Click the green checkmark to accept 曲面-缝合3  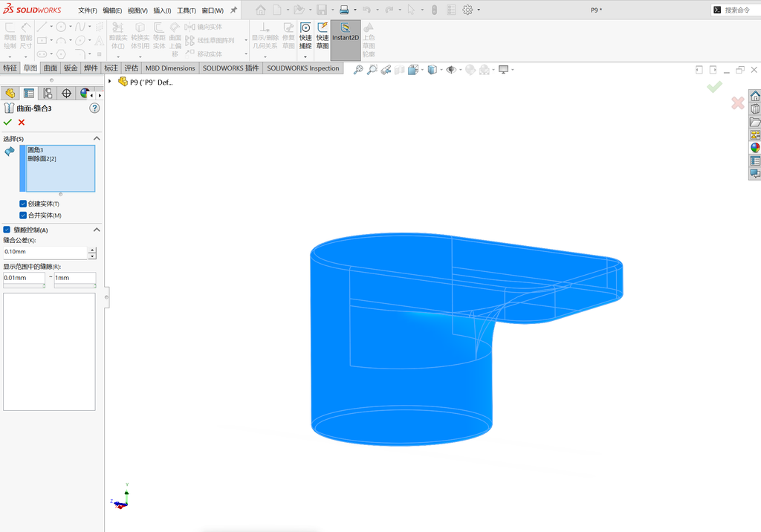click(7, 123)
